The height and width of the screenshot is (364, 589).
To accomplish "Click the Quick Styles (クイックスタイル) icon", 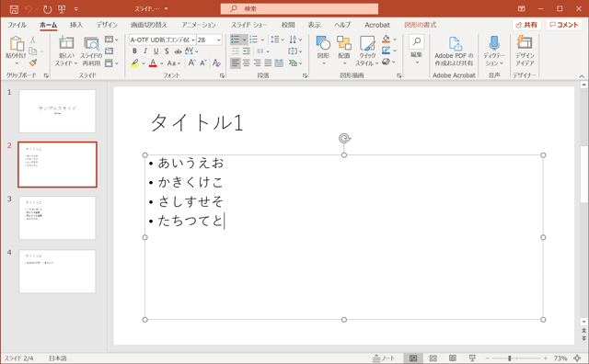I will (x=367, y=43).
